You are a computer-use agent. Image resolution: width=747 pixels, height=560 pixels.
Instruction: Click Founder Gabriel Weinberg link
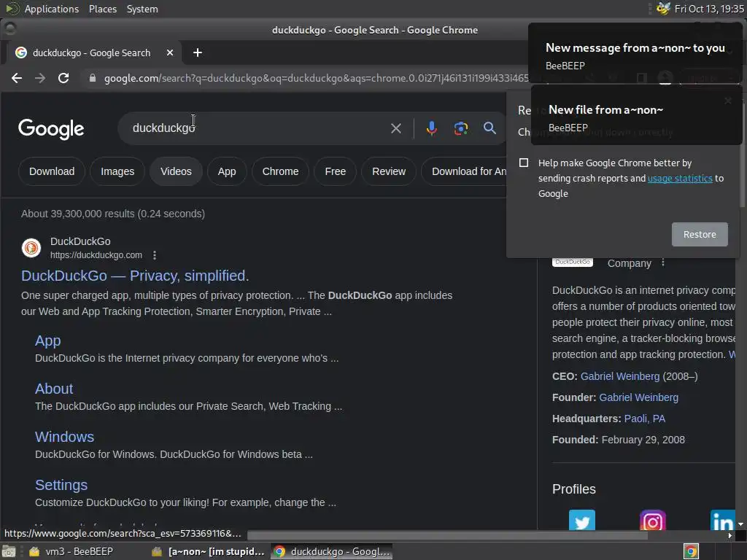[638, 397]
